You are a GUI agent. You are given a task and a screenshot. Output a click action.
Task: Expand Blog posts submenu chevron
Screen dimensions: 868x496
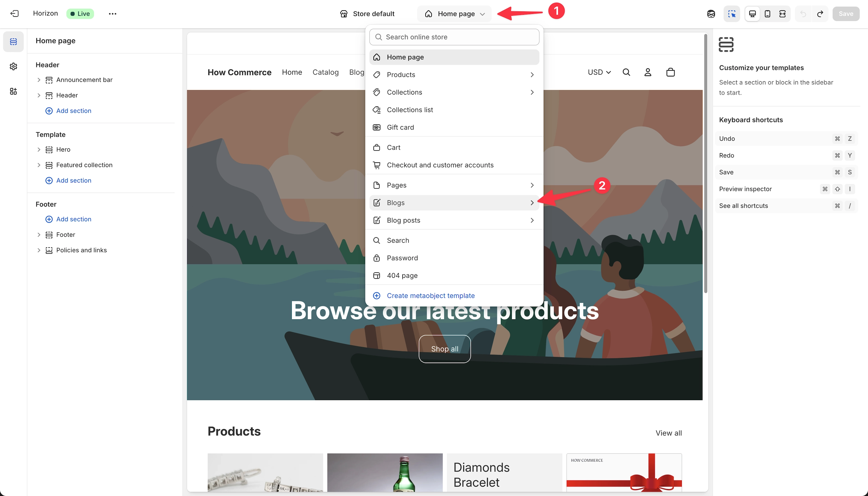(532, 220)
